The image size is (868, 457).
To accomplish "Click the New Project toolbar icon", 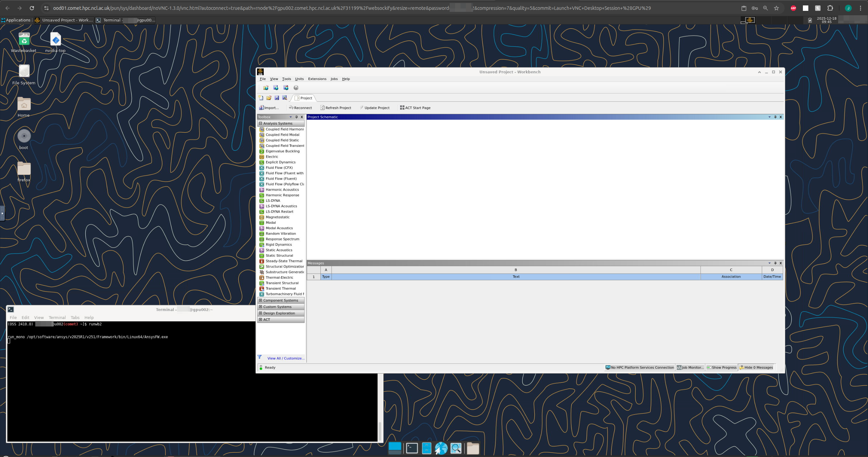I will tap(261, 98).
